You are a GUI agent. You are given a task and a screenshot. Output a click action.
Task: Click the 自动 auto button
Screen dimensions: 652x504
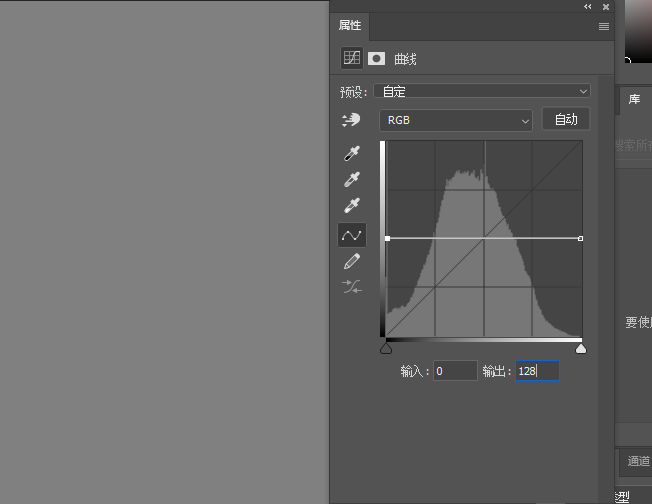click(x=566, y=119)
